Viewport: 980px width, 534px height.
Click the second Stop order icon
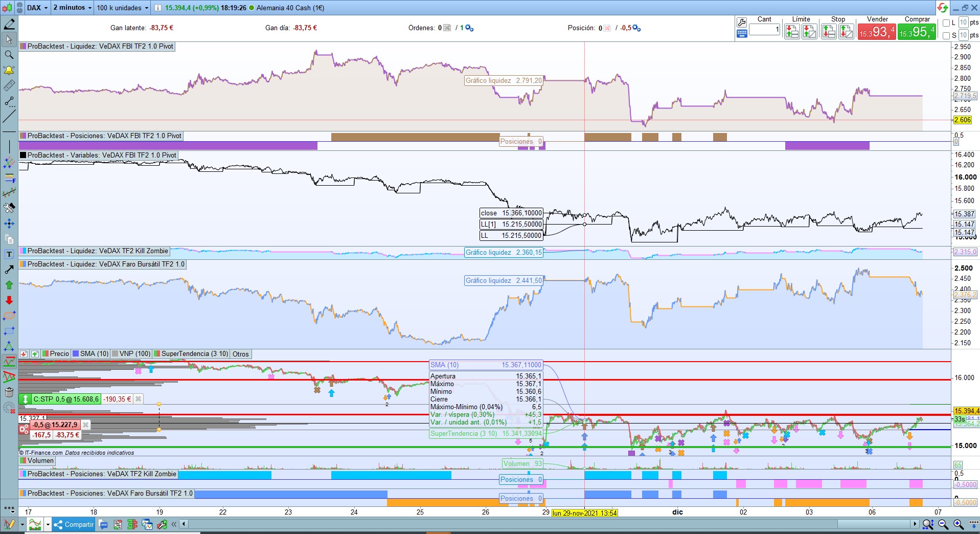[846, 32]
